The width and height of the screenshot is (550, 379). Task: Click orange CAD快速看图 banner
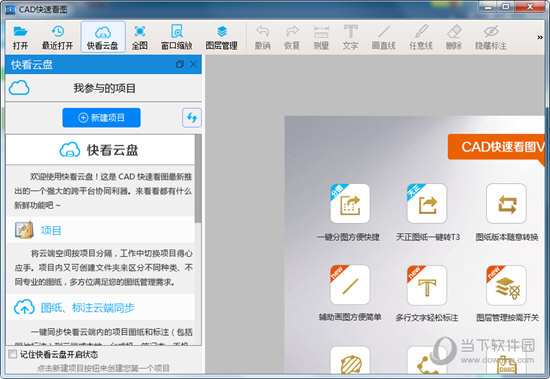[496, 147]
